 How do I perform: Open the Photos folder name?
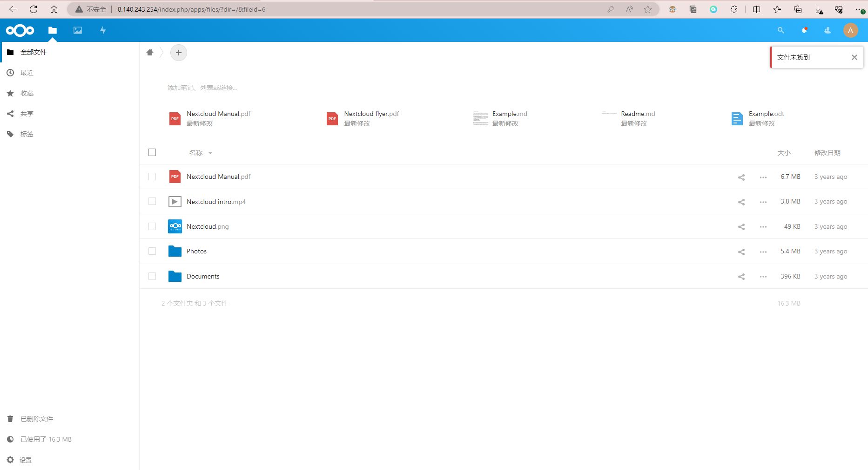196,251
